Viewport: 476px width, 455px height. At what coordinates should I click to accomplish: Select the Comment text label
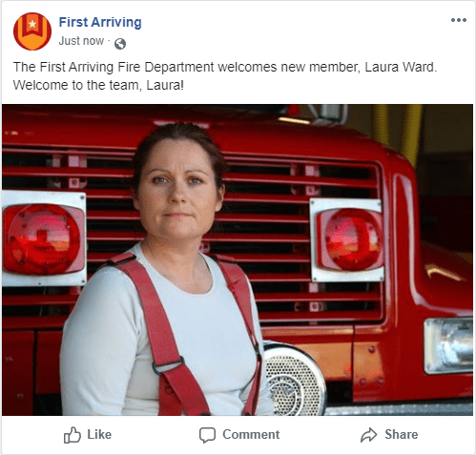tap(251, 434)
